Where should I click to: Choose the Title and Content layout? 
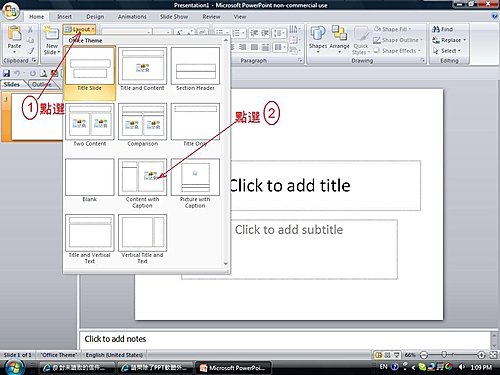[142, 70]
